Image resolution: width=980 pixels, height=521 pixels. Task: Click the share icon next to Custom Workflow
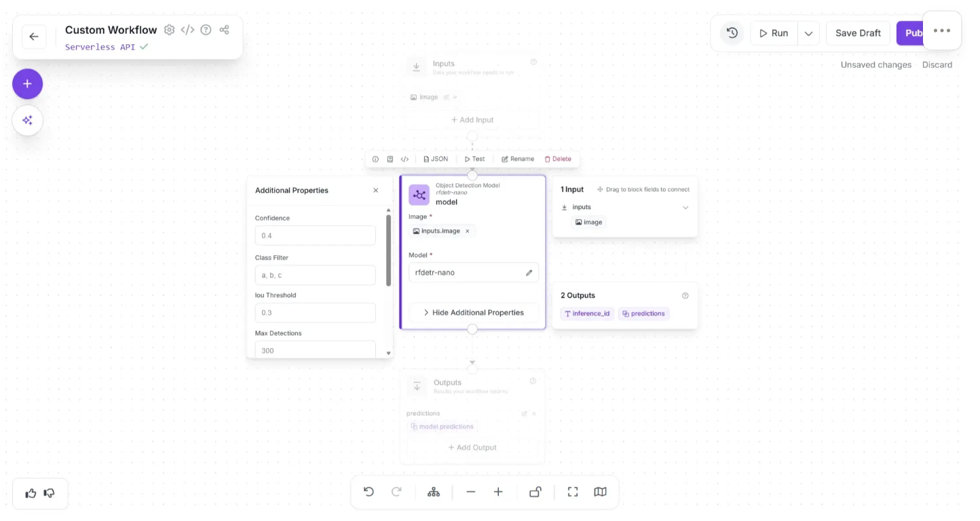(x=225, y=30)
